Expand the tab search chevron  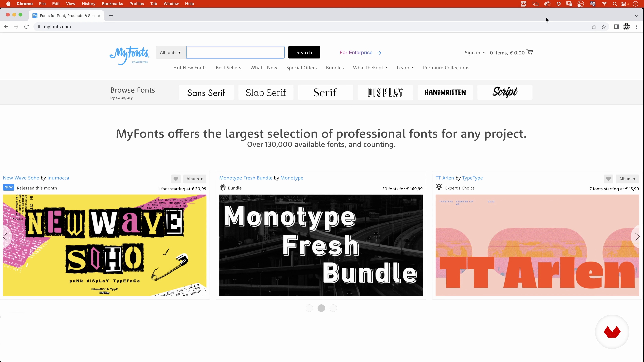(636, 16)
